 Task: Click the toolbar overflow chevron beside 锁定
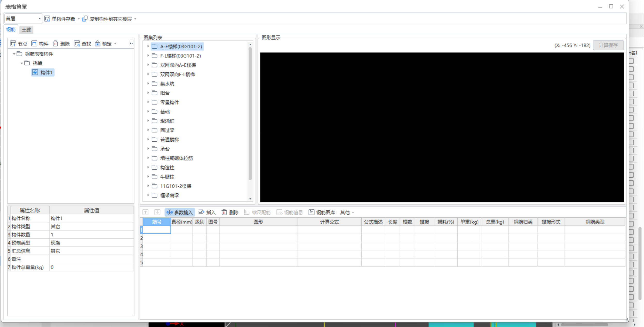point(131,44)
